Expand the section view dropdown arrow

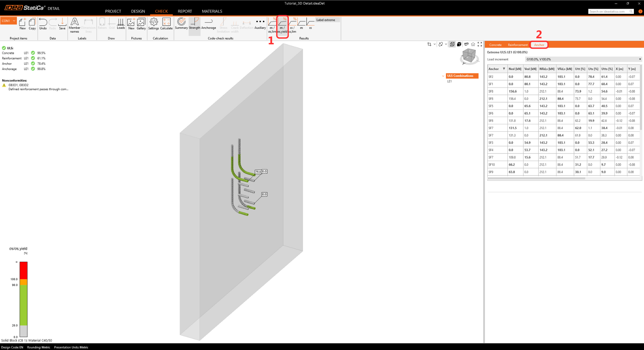coord(435,44)
